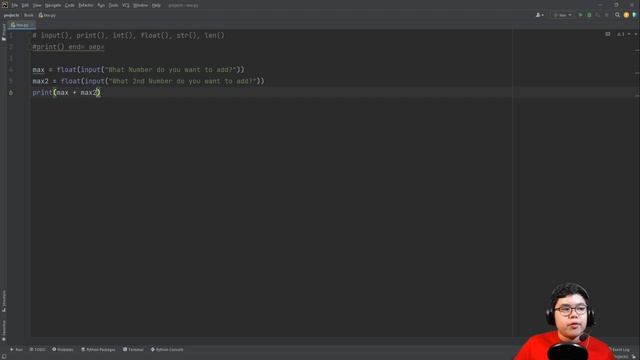Open the VCS menu
The height and width of the screenshot is (360, 640).
(126, 5)
